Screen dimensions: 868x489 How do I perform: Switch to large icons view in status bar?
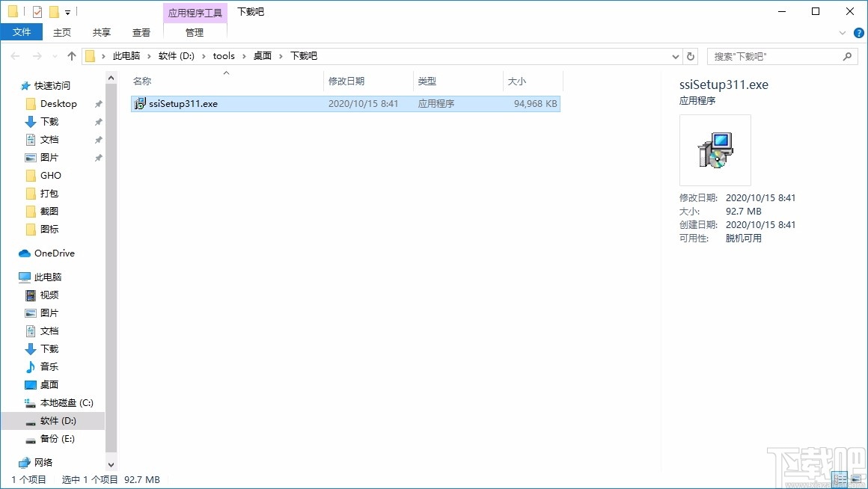856,479
